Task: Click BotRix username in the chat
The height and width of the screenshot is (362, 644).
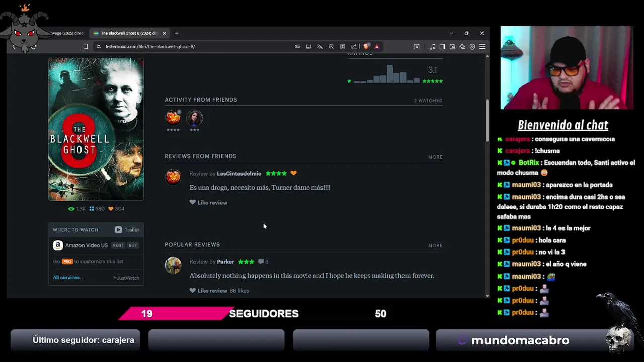Action: tap(529, 163)
